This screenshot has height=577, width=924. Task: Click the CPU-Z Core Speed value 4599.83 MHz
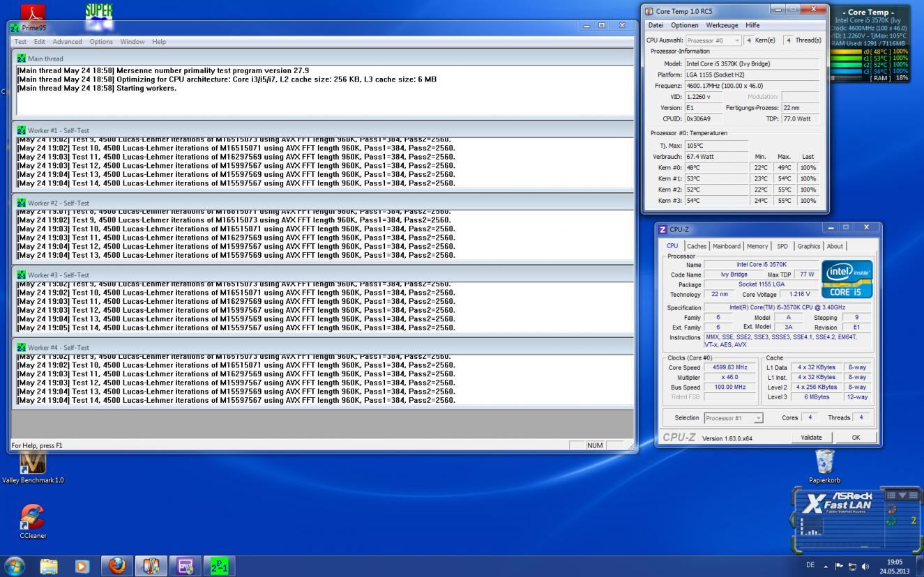tap(729, 367)
